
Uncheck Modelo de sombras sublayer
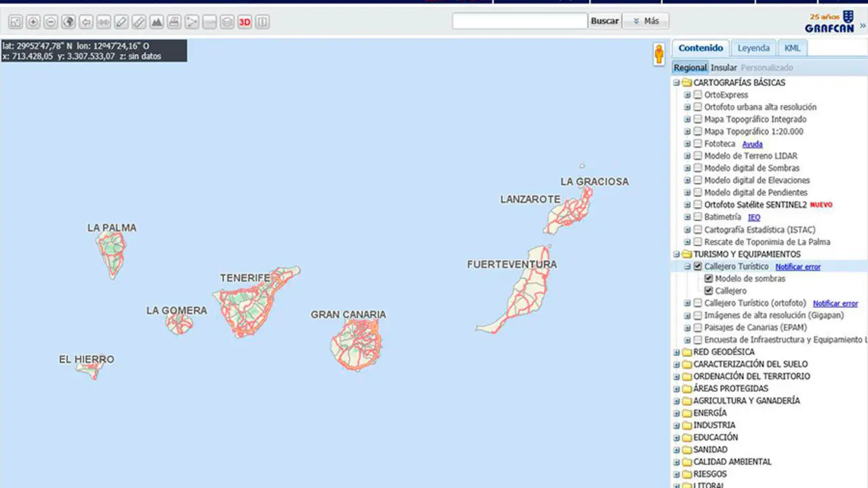(x=709, y=279)
